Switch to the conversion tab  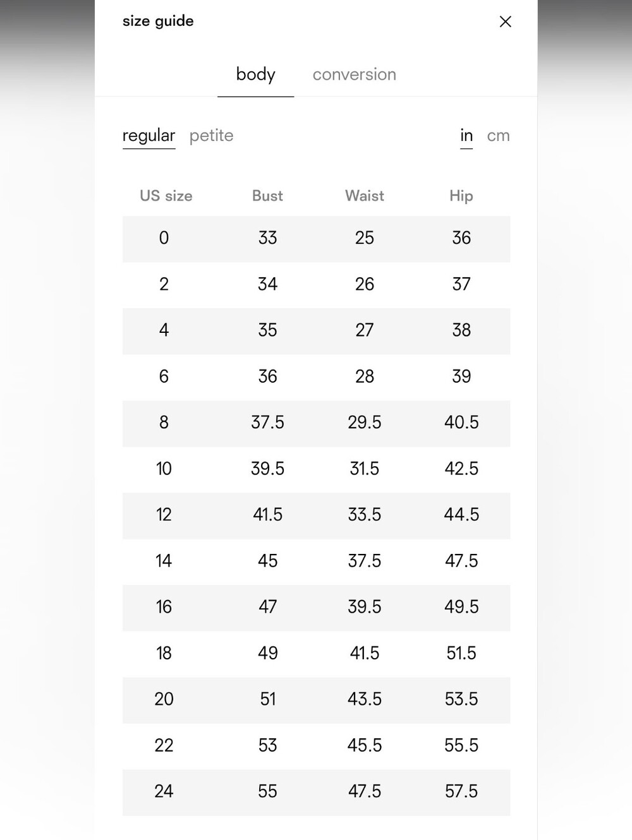pos(354,75)
